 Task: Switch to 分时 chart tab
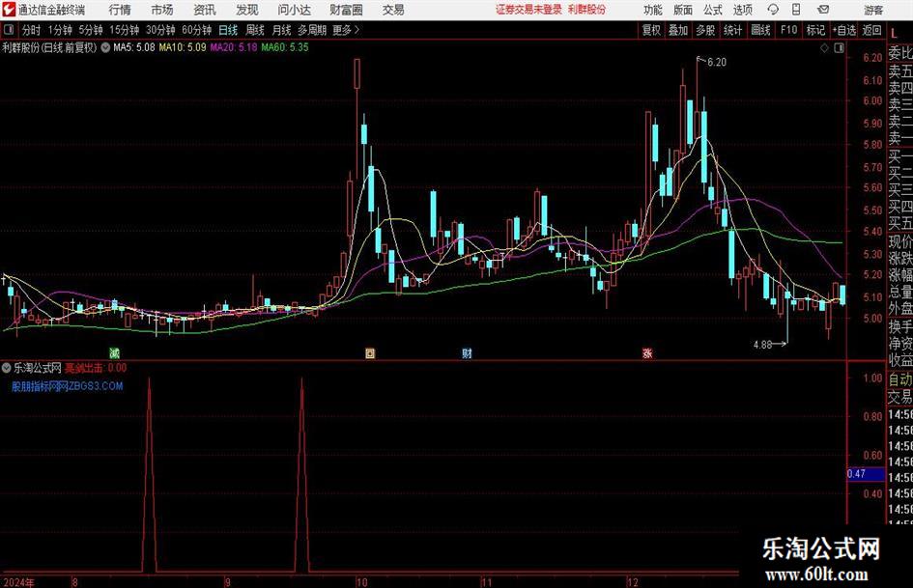(32, 30)
